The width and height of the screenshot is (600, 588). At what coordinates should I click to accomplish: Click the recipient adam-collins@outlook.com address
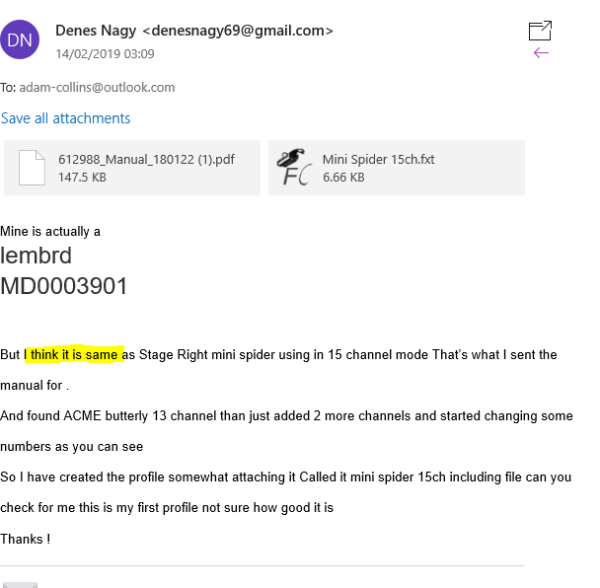point(97,88)
